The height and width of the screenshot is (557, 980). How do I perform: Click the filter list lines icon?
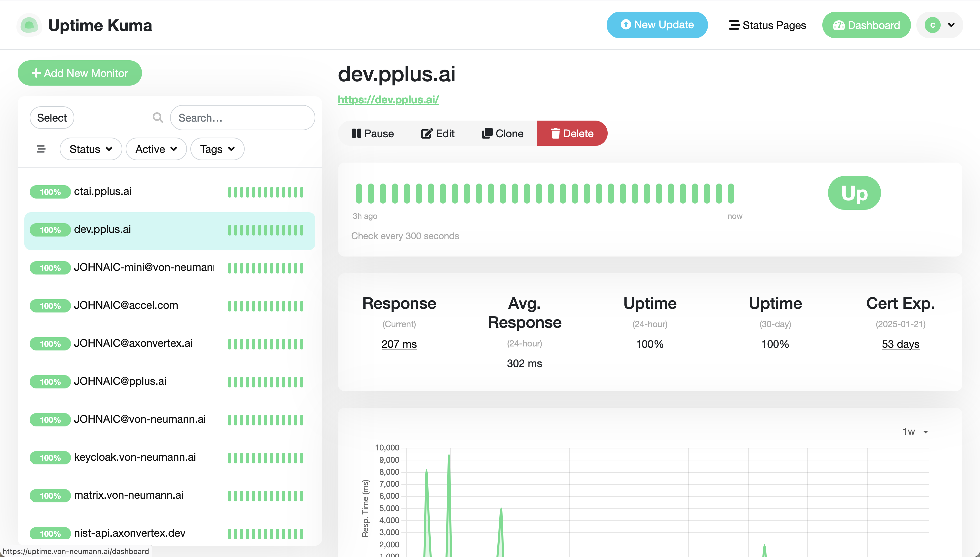coord(41,149)
